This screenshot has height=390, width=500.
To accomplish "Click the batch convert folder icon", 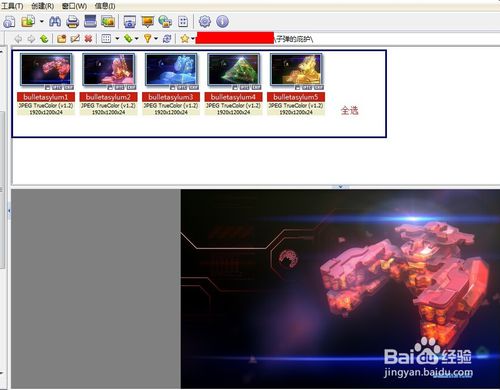I will coord(28,22).
